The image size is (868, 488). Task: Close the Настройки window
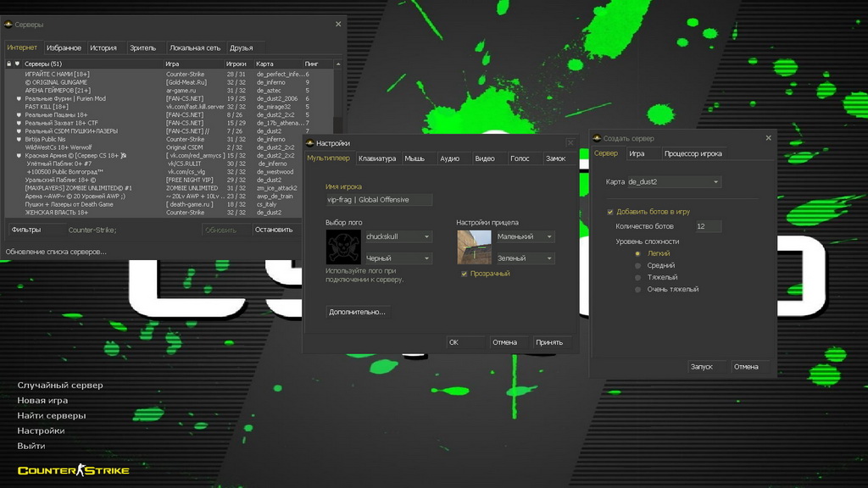coord(570,142)
